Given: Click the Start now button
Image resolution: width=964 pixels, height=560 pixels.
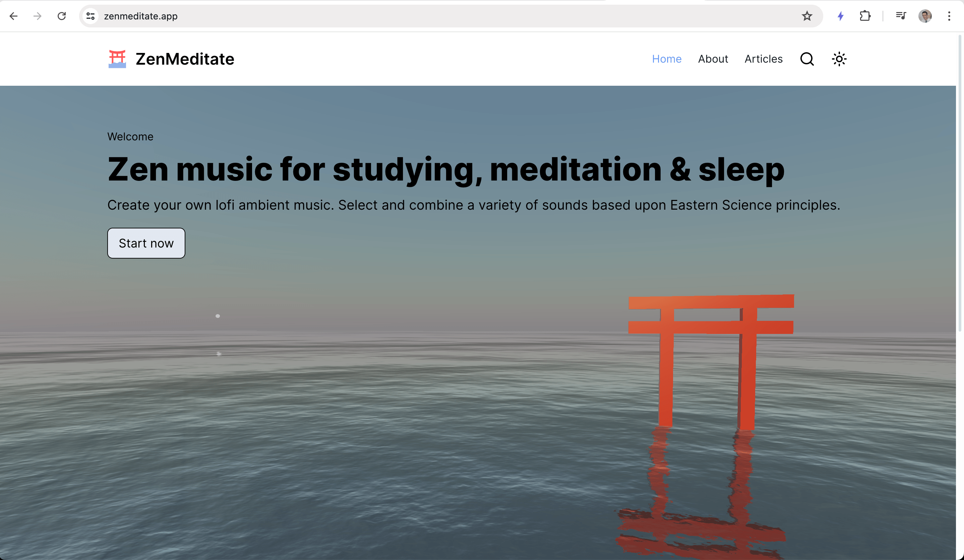Looking at the screenshot, I should [x=146, y=243].
